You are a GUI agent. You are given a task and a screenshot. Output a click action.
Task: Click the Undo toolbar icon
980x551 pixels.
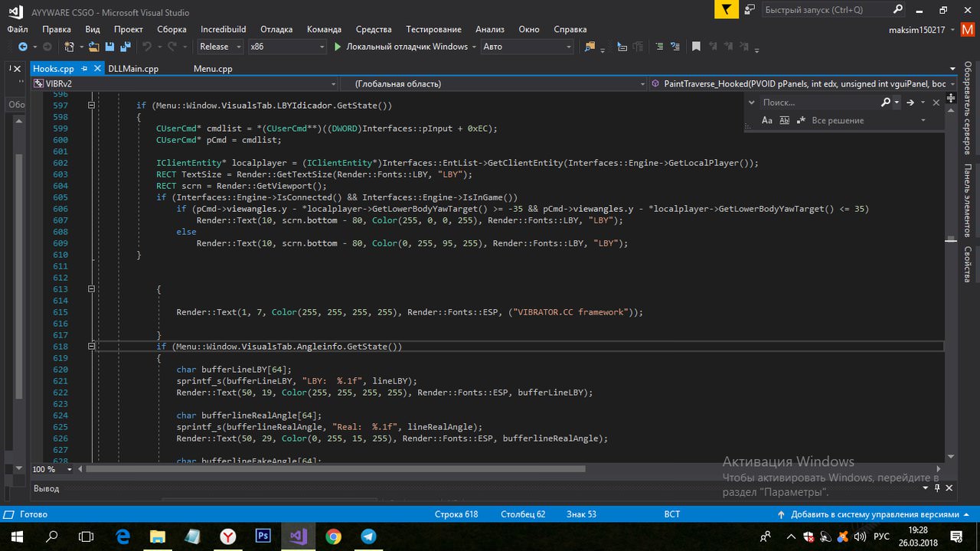point(147,47)
